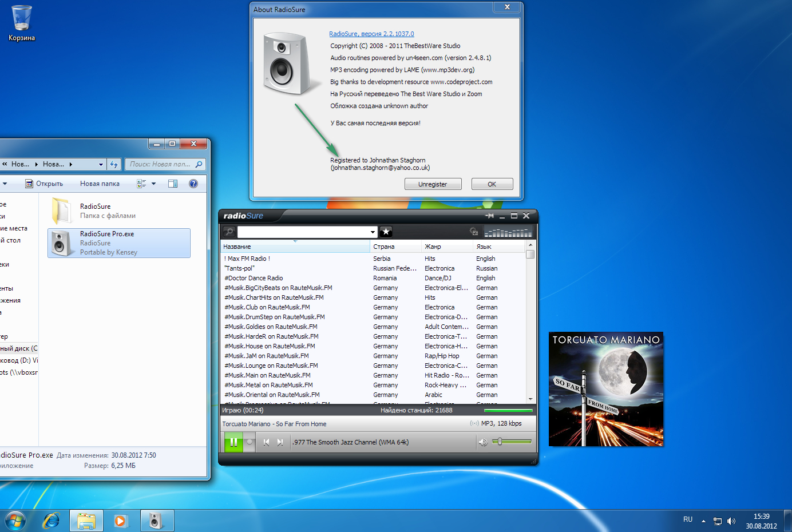This screenshot has width=792, height=532.
Task: Change view mode icon in Explorer
Action: (141, 184)
